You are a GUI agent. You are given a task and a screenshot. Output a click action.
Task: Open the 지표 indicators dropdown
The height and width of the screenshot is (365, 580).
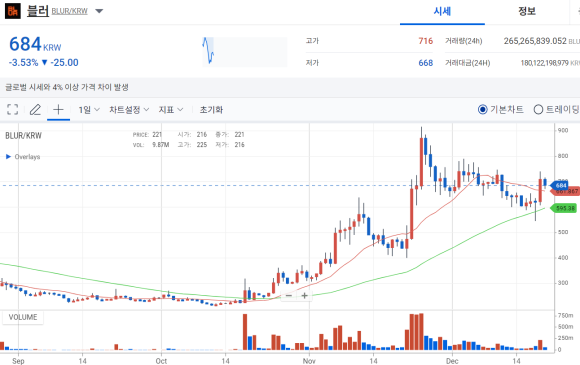pyautogui.click(x=171, y=109)
